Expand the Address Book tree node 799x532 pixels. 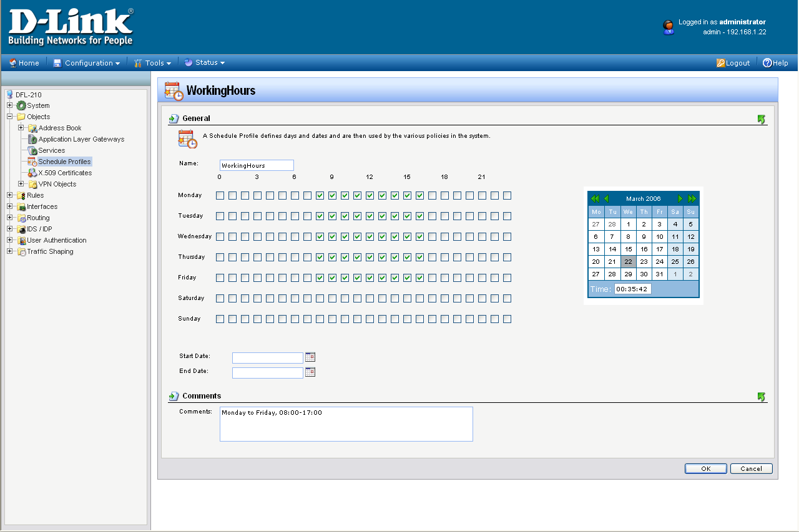point(21,128)
